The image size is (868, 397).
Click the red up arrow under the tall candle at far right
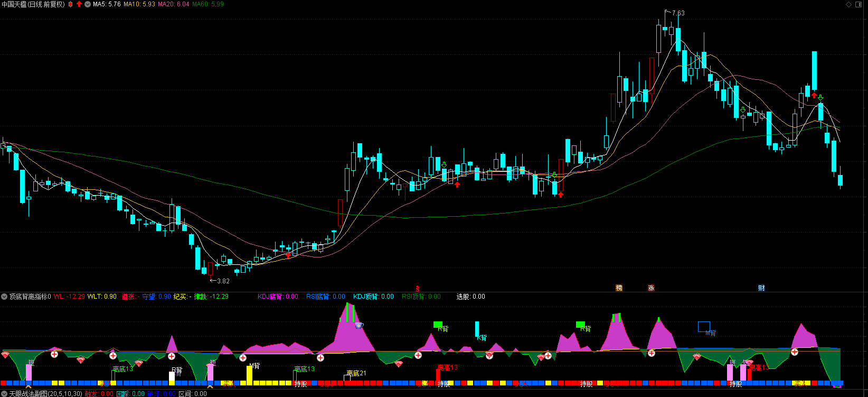tap(814, 95)
